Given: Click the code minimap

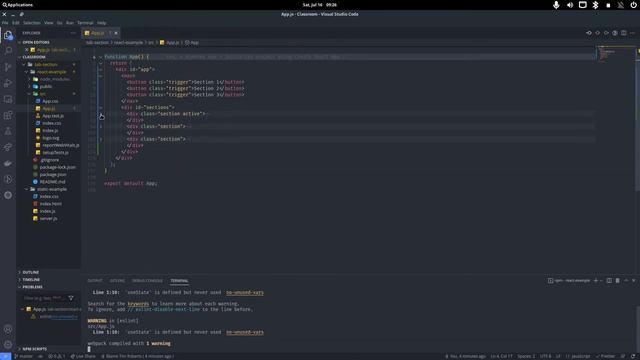Looking at the screenshot, I should click(616, 55).
